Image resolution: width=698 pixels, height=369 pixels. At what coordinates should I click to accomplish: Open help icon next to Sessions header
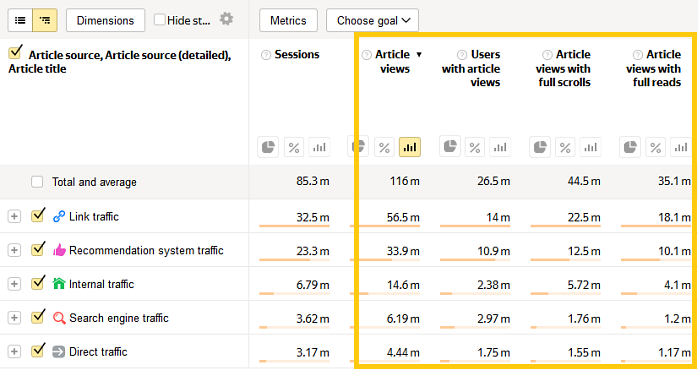tap(266, 55)
